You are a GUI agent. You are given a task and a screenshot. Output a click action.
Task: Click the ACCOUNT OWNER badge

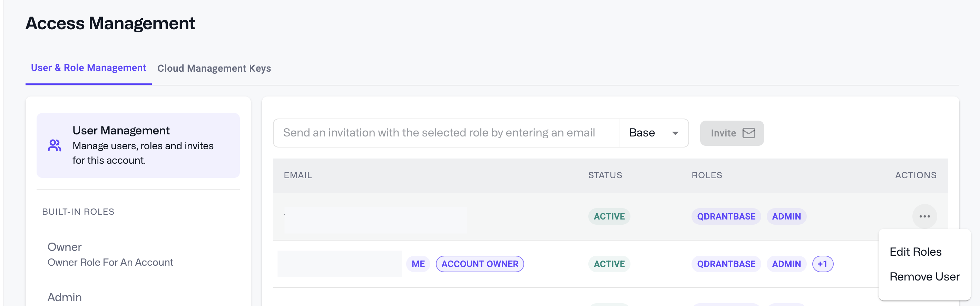479,264
